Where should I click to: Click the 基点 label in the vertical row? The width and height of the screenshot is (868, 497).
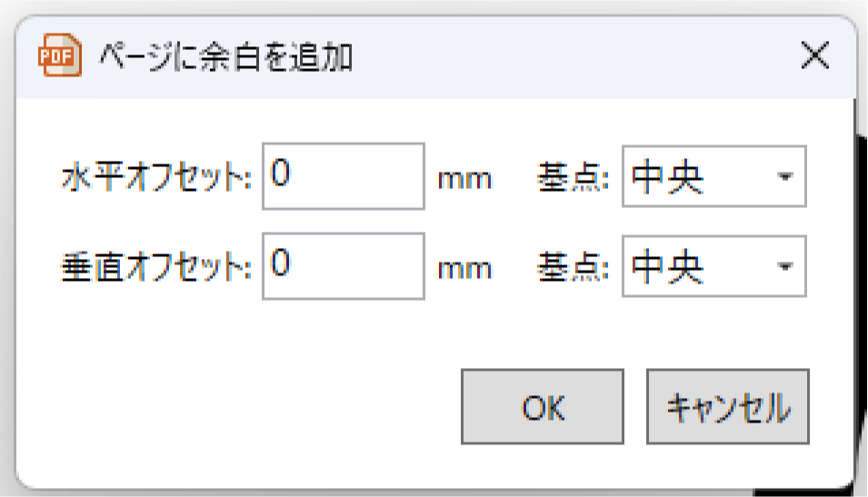point(573,268)
